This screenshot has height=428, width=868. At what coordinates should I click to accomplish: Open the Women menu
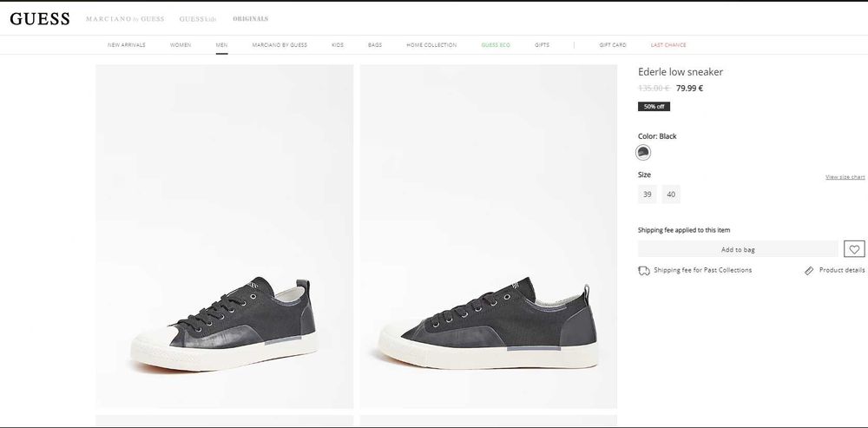181,44
